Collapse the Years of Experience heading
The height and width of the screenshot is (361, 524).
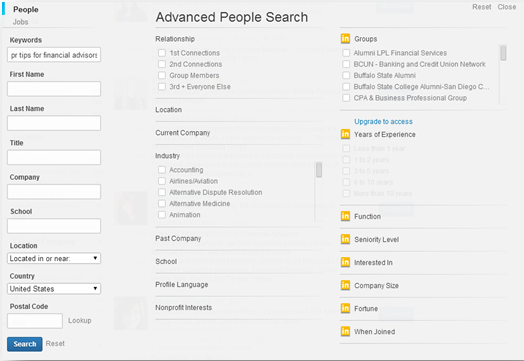point(385,134)
